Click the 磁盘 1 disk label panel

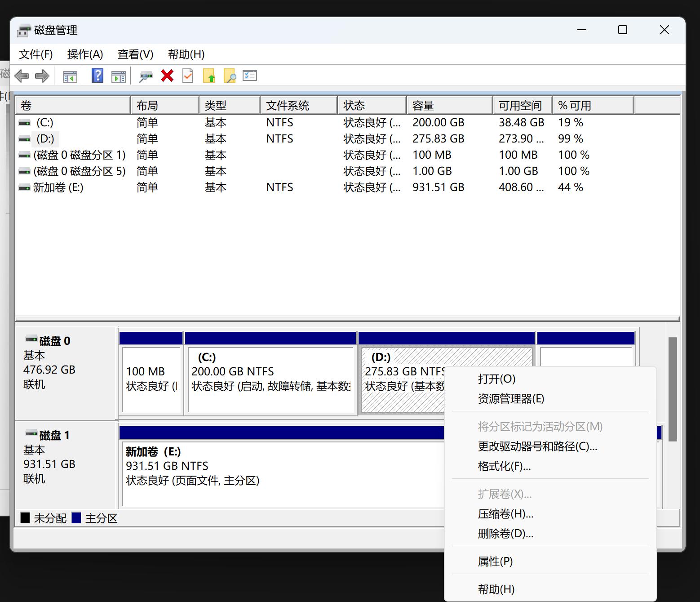pyautogui.click(x=66, y=465)
